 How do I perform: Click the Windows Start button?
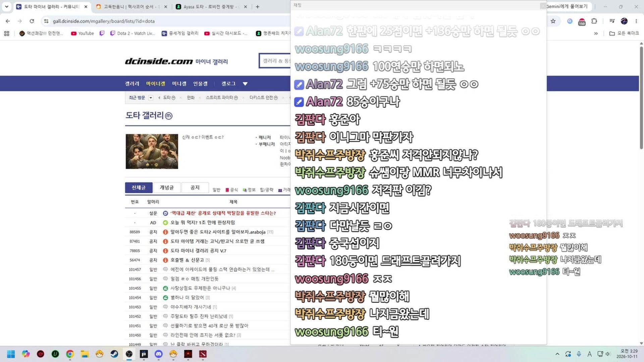pyautogui.click(x=11, y=354)
